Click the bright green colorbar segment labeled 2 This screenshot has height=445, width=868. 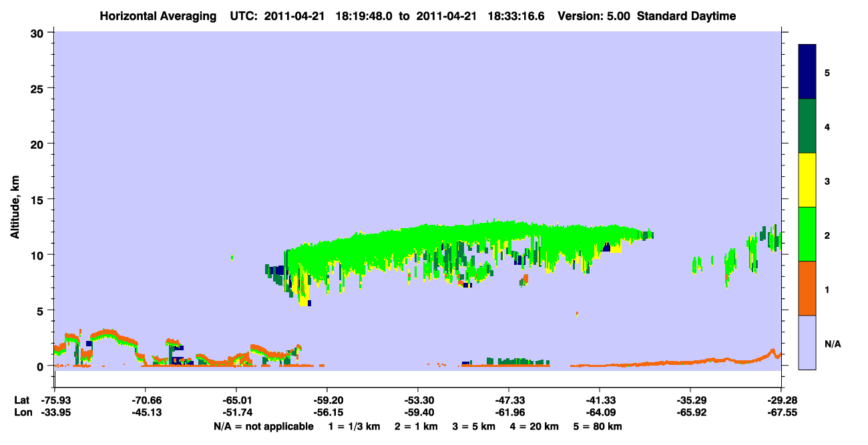[x=807, y=234]
